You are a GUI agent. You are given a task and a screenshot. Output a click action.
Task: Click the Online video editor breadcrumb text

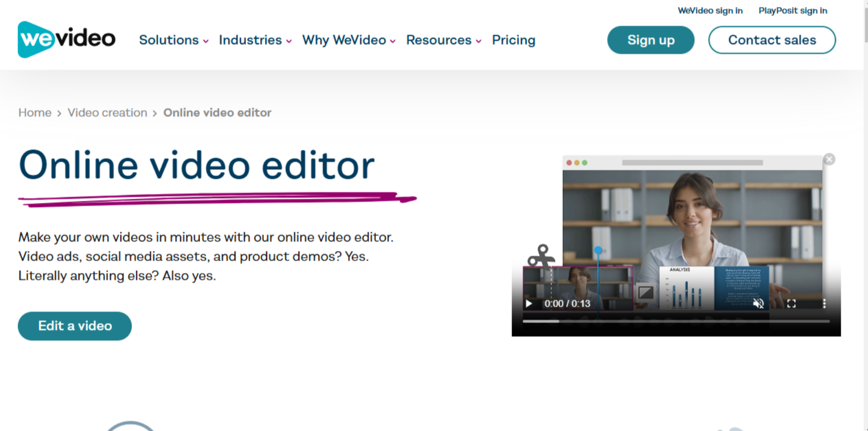217,113
